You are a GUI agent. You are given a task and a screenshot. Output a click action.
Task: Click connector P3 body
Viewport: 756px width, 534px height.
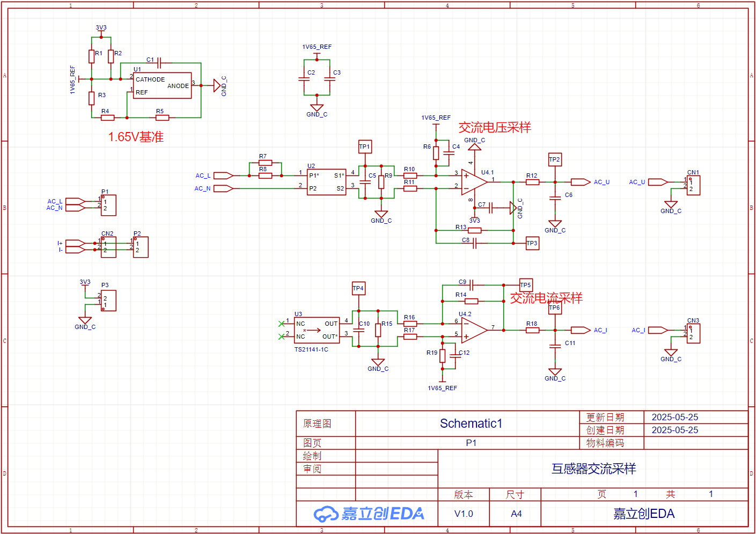click(108, 301)
